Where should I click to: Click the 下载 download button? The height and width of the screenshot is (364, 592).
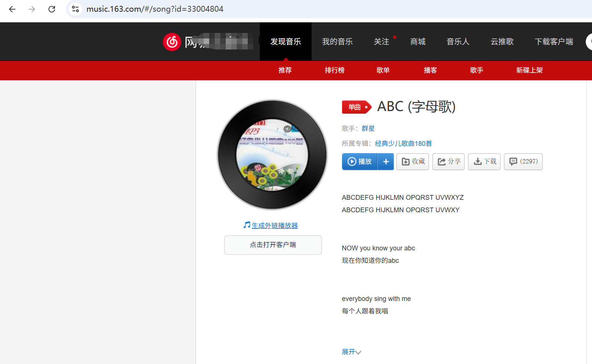pyautogui.click(x=484, y=162)
